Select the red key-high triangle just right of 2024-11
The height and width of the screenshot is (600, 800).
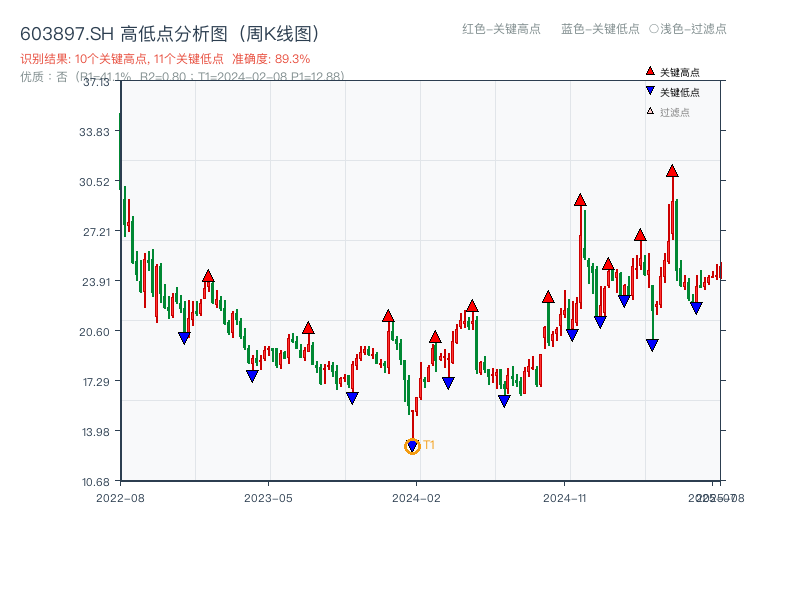point(580,200)
